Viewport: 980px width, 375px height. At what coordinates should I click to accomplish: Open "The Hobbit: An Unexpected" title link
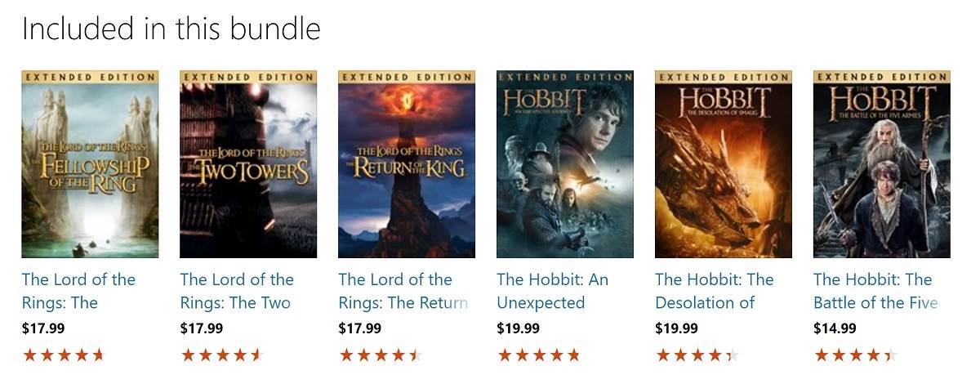[x=552, y=291]
